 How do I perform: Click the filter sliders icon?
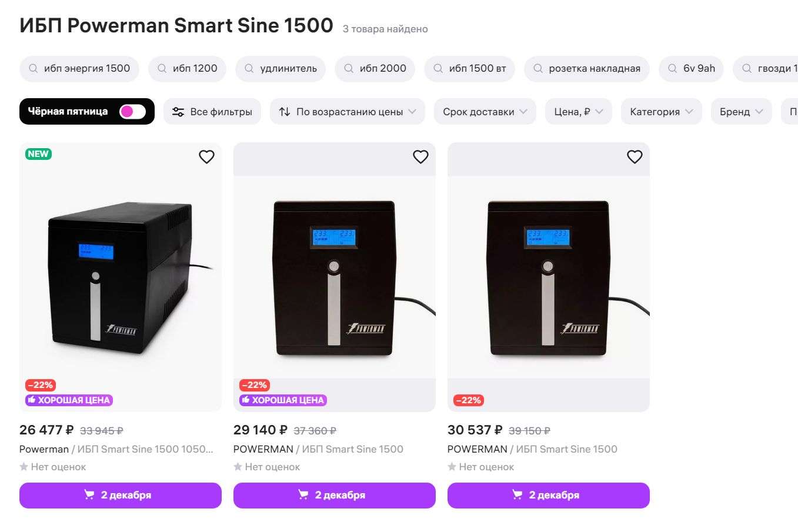(178, 112)
